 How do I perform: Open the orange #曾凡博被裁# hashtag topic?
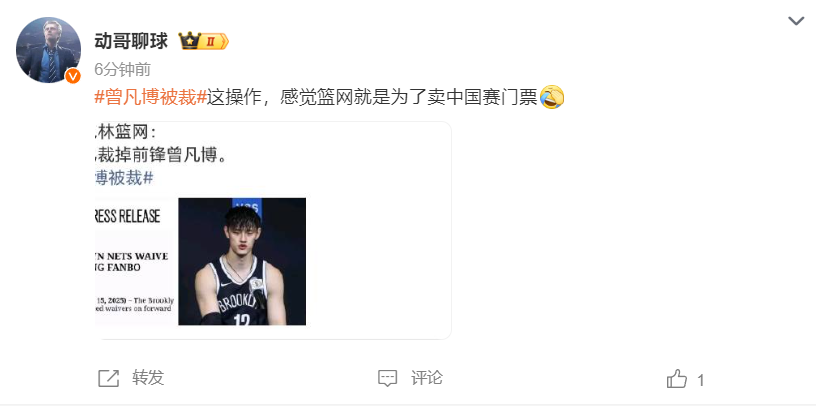150,97
